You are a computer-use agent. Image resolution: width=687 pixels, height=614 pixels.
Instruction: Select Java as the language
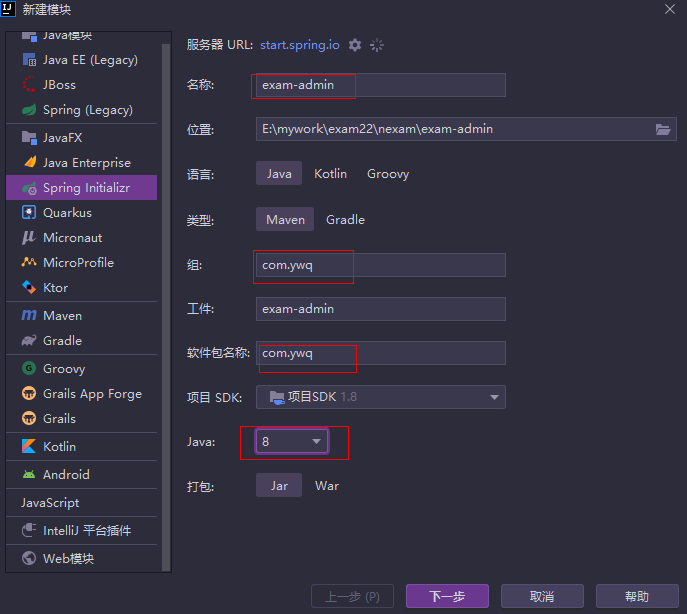click(x=279, y=174)
